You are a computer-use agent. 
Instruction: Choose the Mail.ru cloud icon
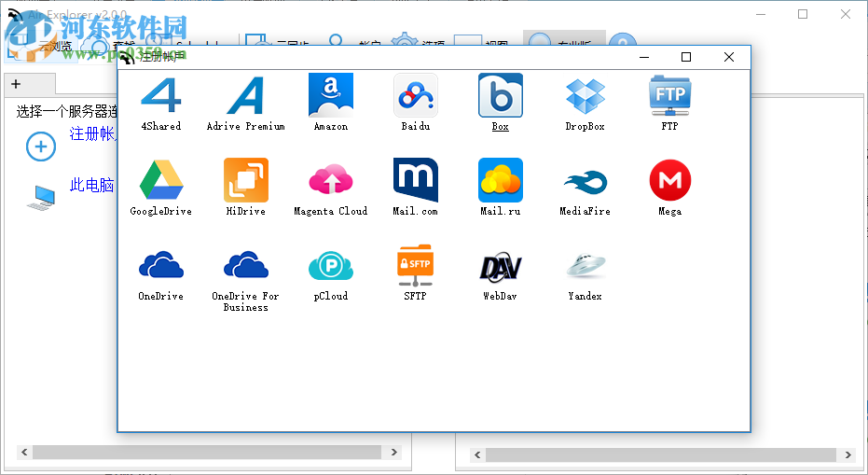point(501,180)
